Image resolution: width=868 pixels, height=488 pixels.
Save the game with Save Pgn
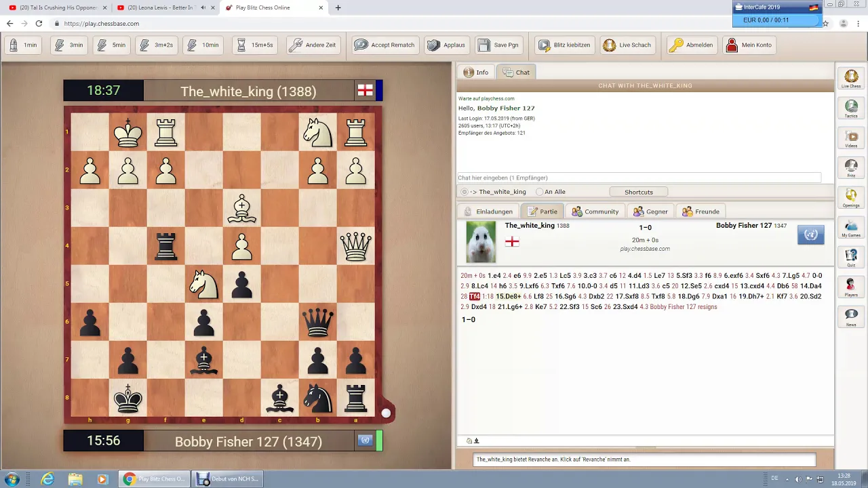499,45
